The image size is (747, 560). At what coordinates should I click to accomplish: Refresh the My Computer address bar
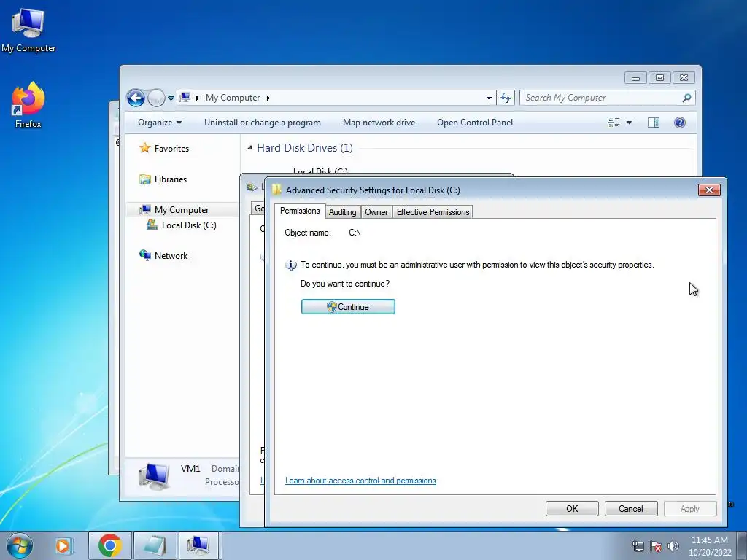(x=506, y=98)
